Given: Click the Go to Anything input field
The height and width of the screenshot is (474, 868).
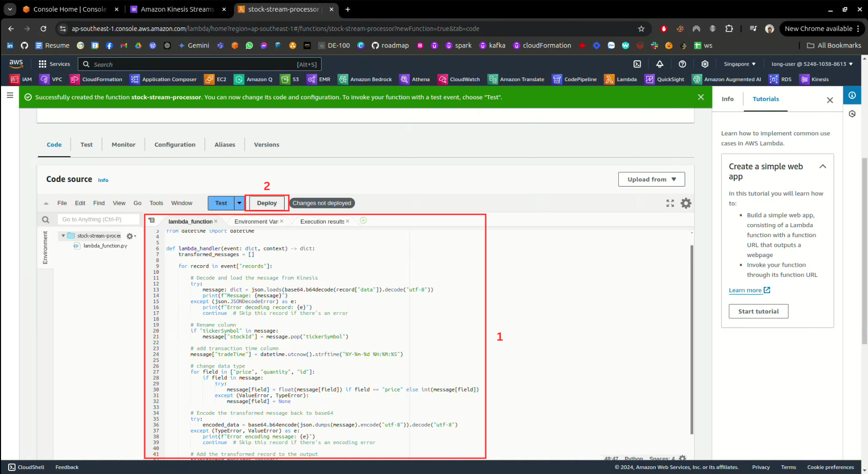Looking at the screenshot, I should coord(98,220).
